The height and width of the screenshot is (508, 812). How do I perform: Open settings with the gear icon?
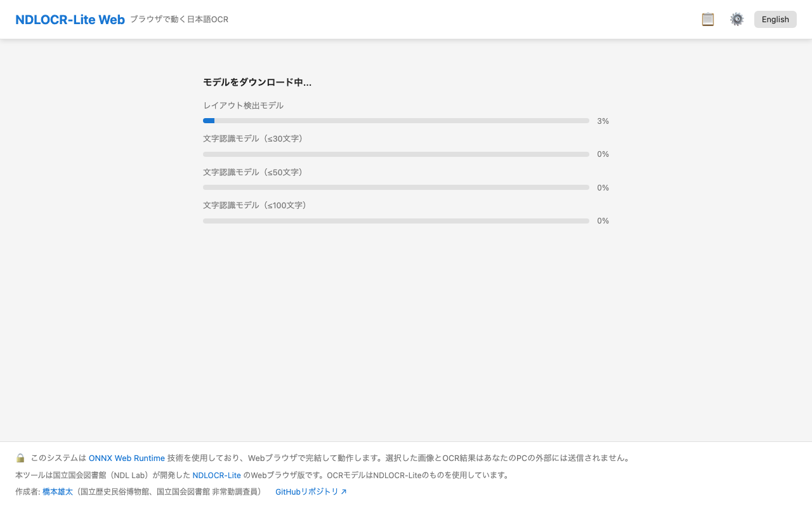pos(737,19)
